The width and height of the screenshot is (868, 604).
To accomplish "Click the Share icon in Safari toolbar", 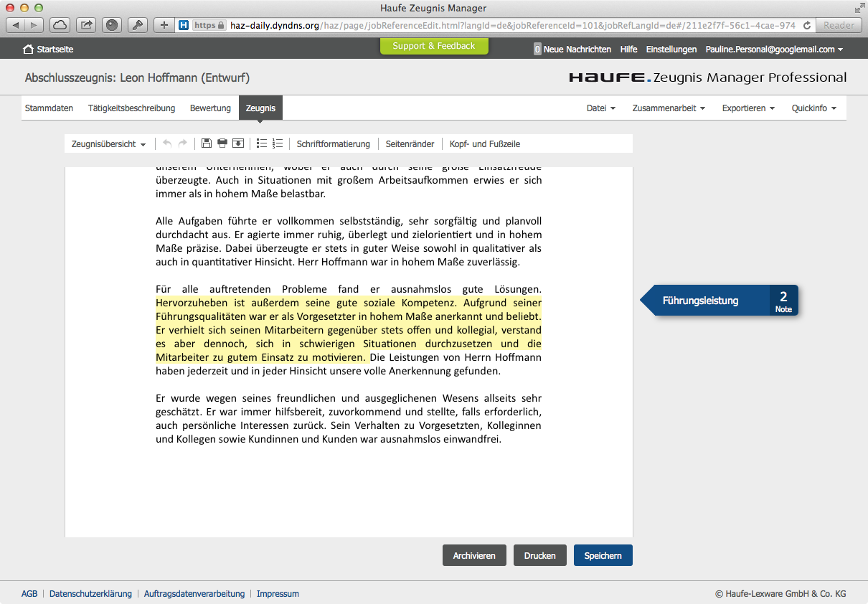I will pos(86,25).
